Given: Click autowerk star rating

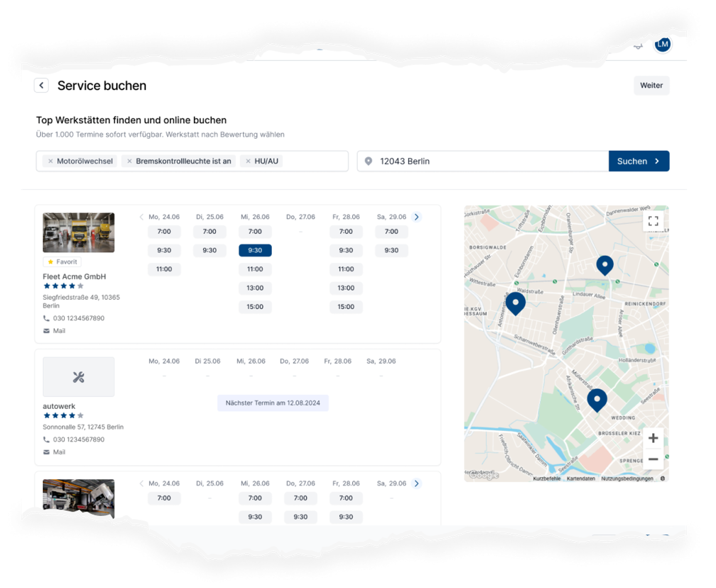Looking at the screenshot, I should coord(63,416).
